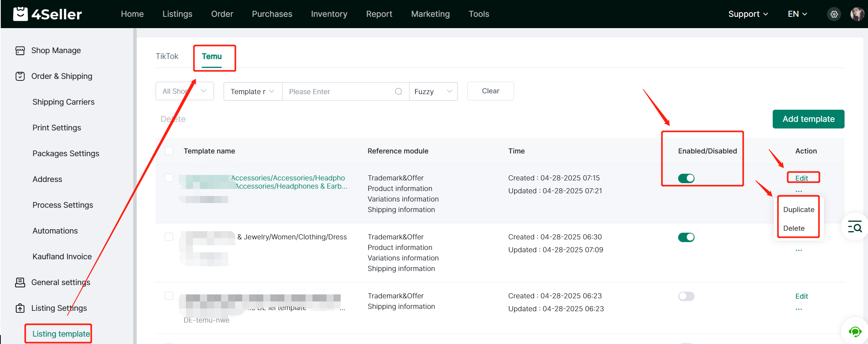
Task: Click the search magnifier icon in field
Action: pos(398,91)
